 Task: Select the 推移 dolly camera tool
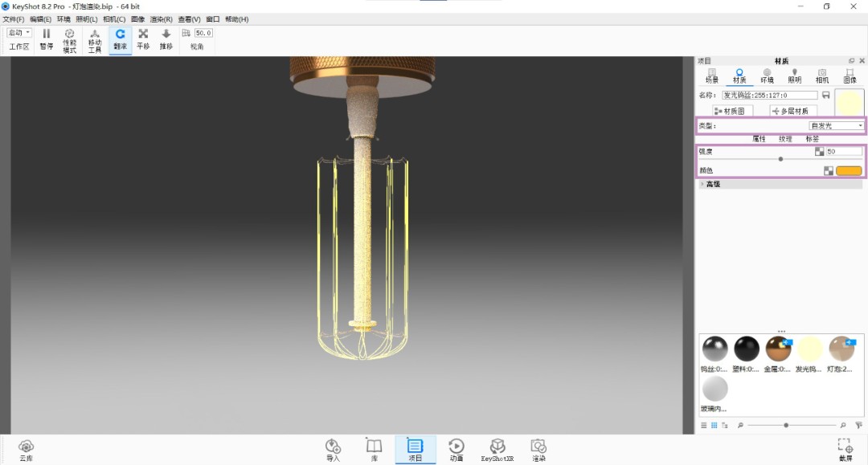coord(166,39)
